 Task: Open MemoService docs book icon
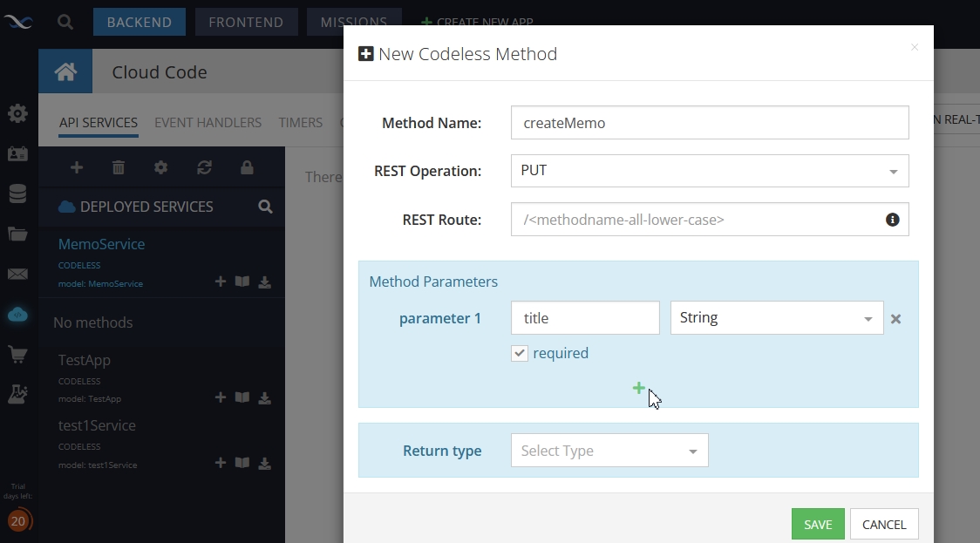coord(242,282)
